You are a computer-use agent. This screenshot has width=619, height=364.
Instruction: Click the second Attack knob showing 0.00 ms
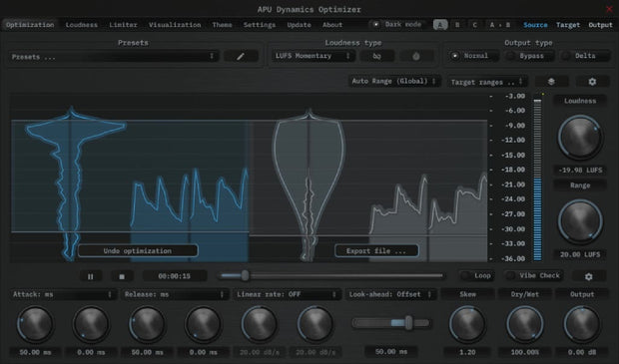click(91, 324)
